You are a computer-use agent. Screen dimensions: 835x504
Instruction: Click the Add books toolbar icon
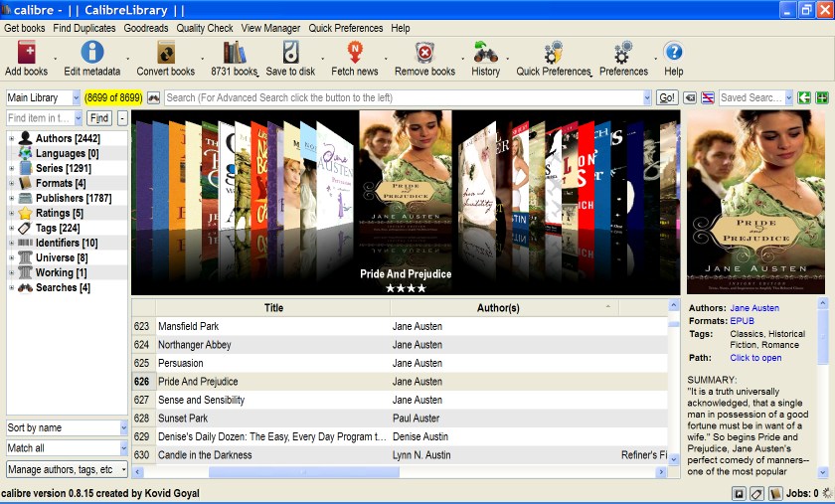tap(26, 53)
